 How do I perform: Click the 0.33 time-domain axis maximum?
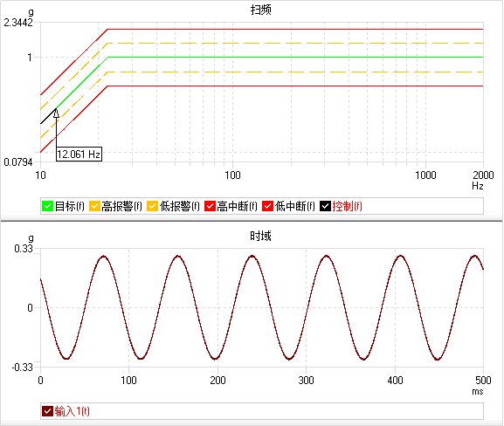tap(24, 248)
